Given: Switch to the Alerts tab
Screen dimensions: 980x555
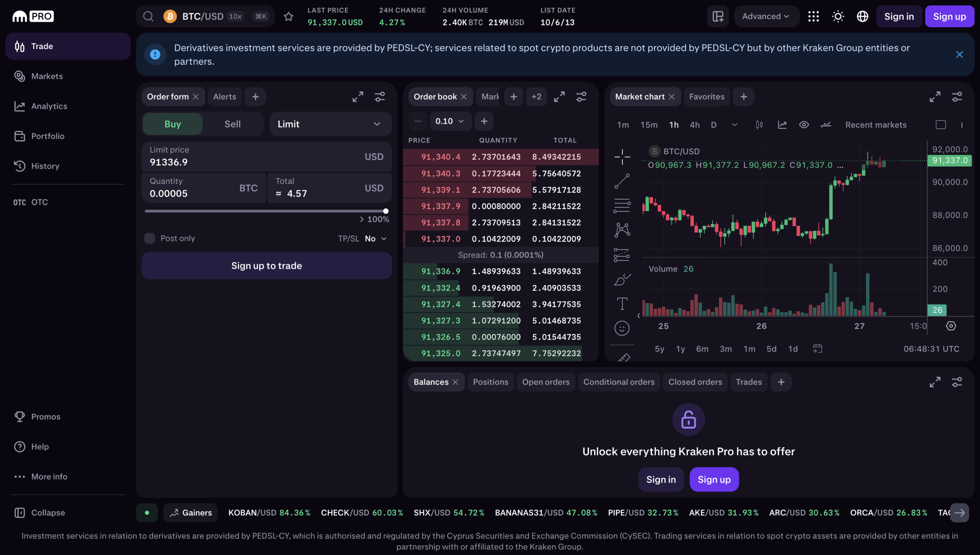Looking at the screenshot, I should (224, 97).
